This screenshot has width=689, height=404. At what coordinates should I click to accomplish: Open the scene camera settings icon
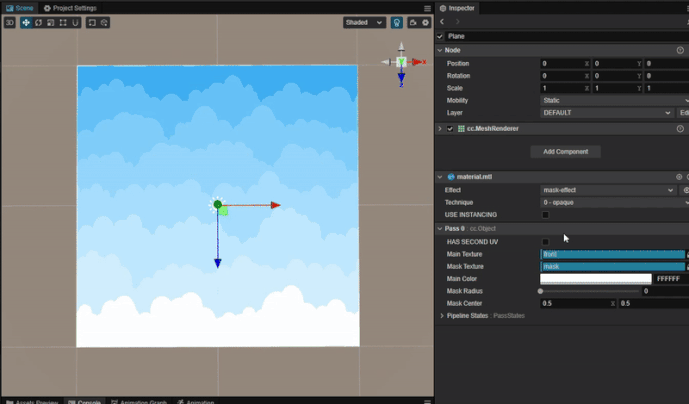pyautogui.click(x=413, y=22)
